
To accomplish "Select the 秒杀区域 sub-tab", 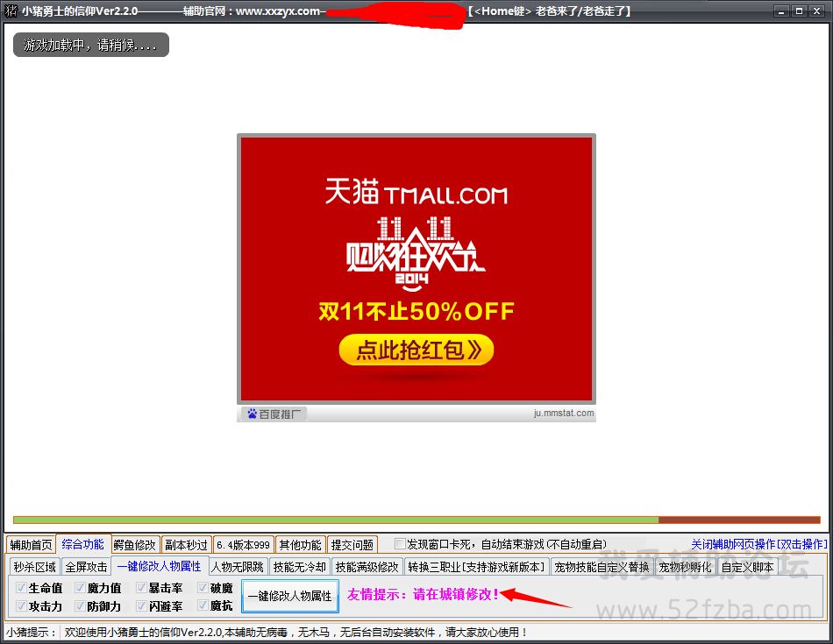I will point(34,567).
